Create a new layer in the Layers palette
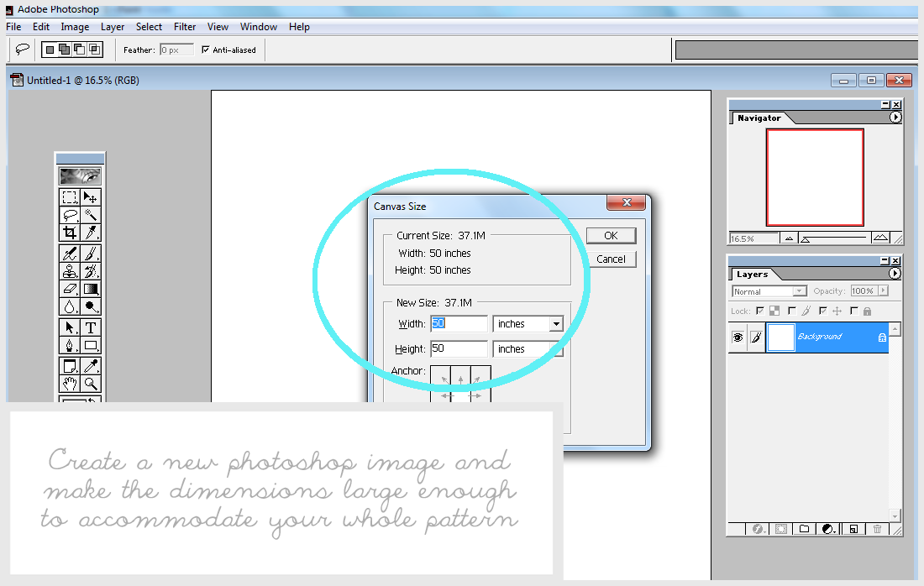The height and width of the screenshot is (586, 924). (853, 529)
